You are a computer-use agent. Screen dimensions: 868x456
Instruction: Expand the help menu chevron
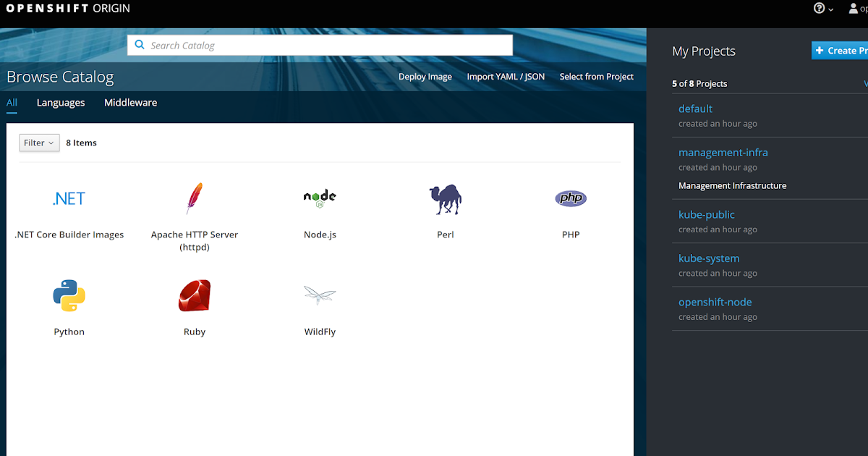click(829, 8)
